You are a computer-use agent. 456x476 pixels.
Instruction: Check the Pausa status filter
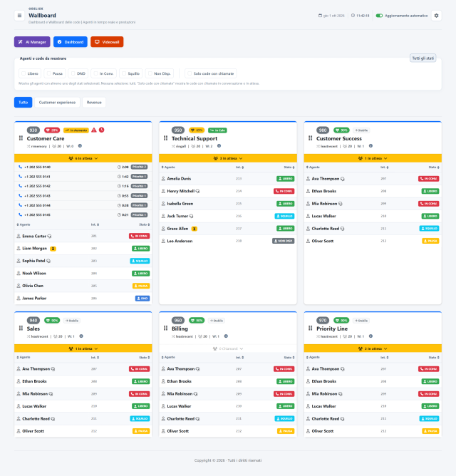[x=48, y=73]
